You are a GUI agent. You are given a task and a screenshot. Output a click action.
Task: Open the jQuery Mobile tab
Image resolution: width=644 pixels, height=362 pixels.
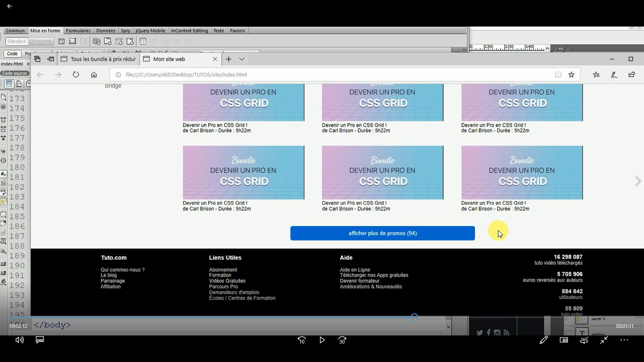coord(151,31)
